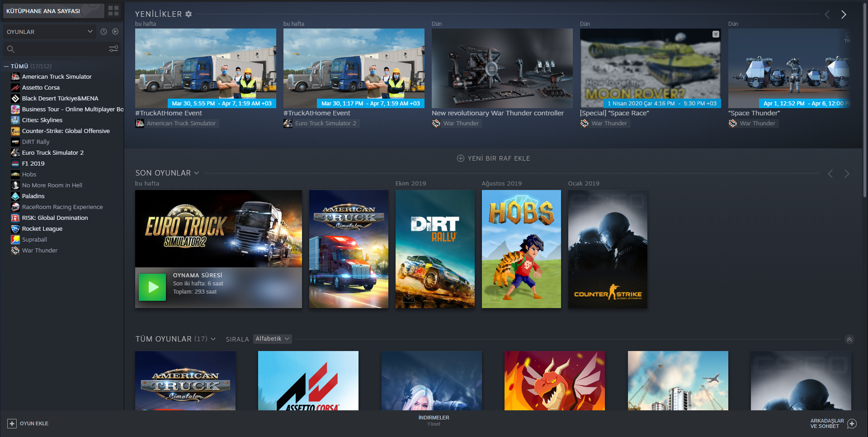
Task: Open the Alfabetik sort dropdown
Action: coord(272,339)
